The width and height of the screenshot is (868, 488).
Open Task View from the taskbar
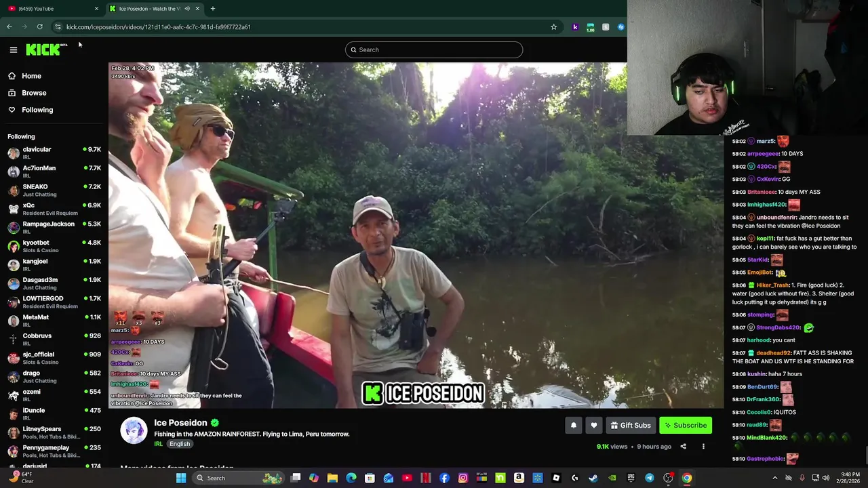(296, 478)
